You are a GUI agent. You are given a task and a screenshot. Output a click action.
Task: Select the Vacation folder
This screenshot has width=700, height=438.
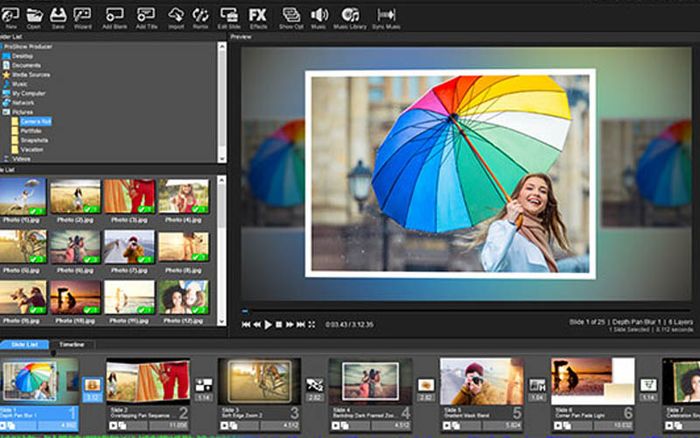click(x=32, y=150)
